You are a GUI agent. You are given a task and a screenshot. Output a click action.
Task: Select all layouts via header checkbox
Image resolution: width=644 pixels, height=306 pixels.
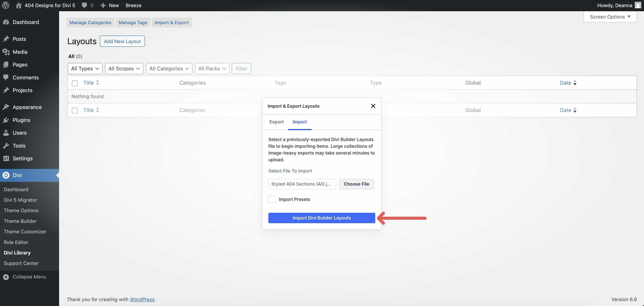pyautogui.click(x=74, y=83)
